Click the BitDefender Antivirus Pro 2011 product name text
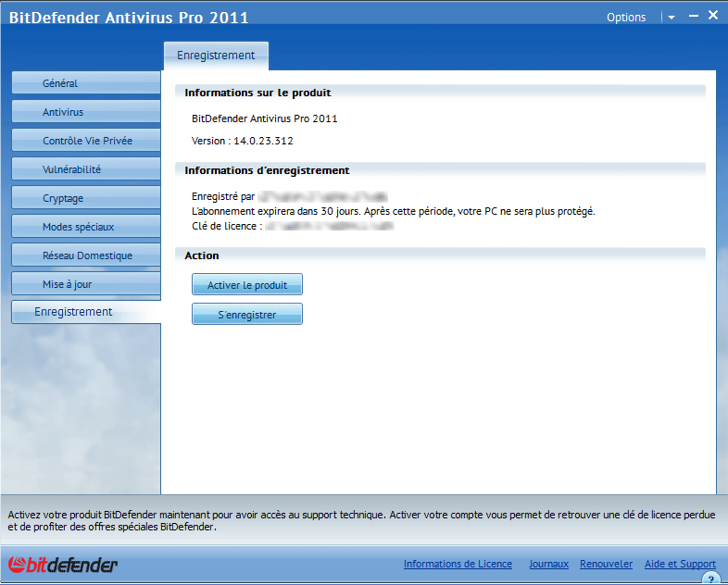 coord(265,118)
